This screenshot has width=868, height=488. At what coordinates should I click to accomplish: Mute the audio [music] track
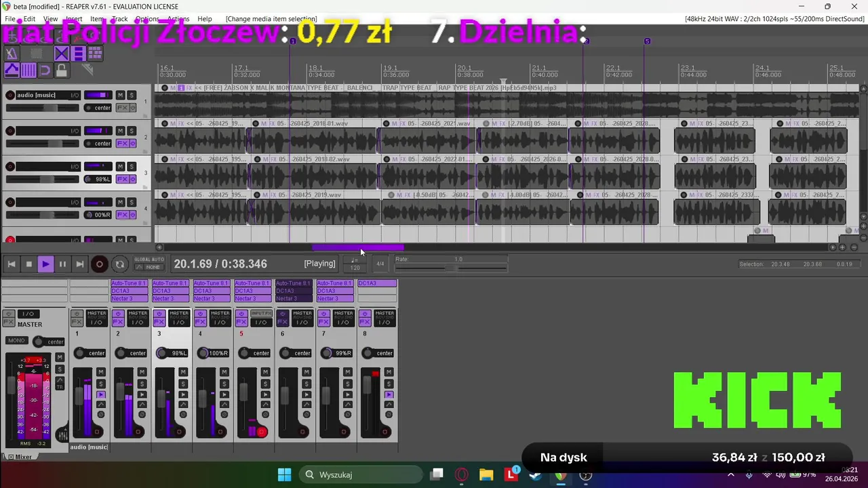pyautogui.click(x=120, y=95)
